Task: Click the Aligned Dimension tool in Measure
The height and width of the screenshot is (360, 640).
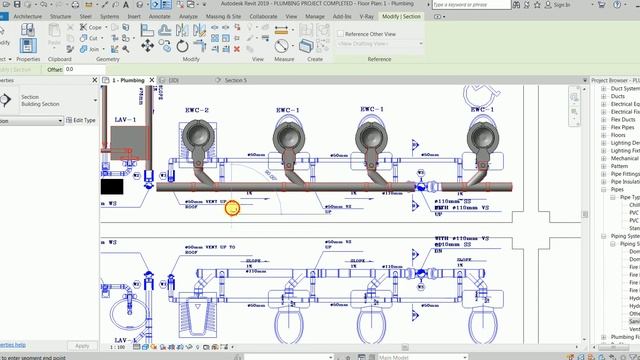Action: pos(281,30)
